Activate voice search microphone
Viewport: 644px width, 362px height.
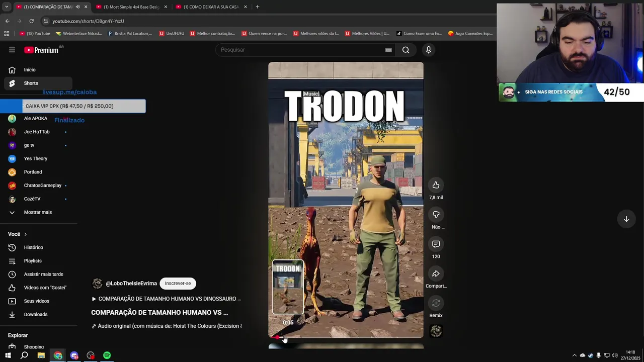(429, 50)
